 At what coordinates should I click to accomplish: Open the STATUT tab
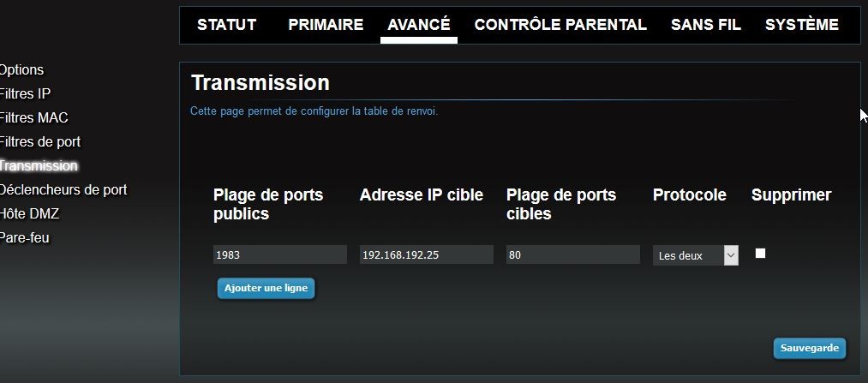pyautogui.click(x=226, y=25)
